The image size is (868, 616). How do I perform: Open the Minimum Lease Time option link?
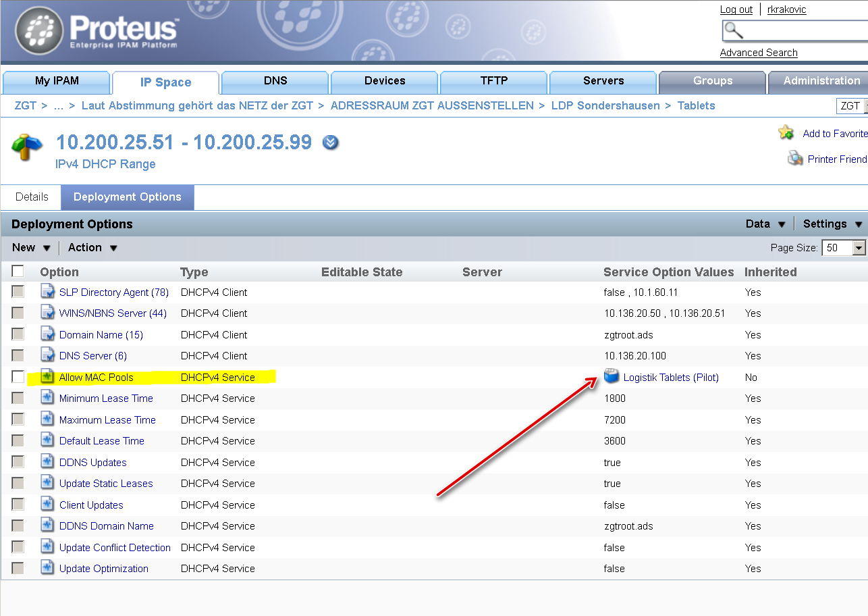106,399
